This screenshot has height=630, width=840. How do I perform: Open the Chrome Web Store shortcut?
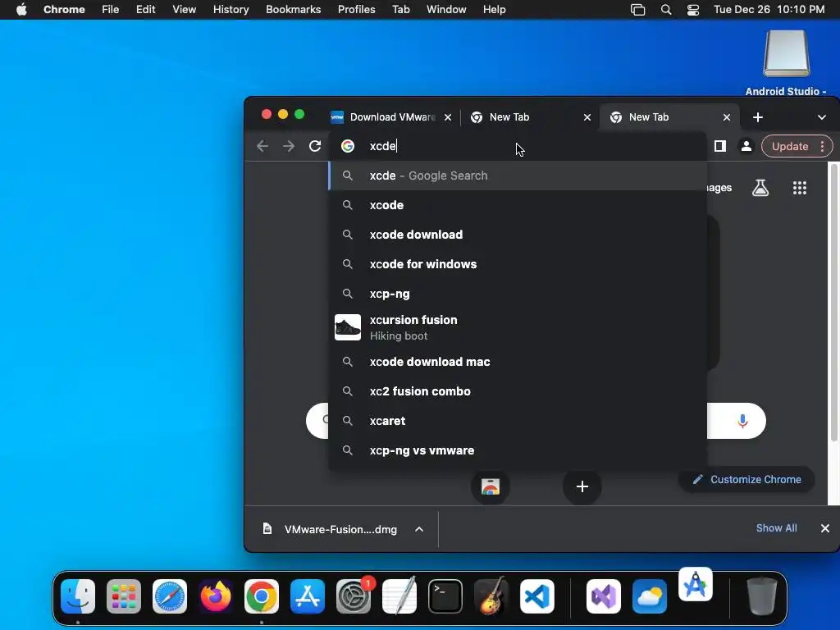click(x=491, y=486)
